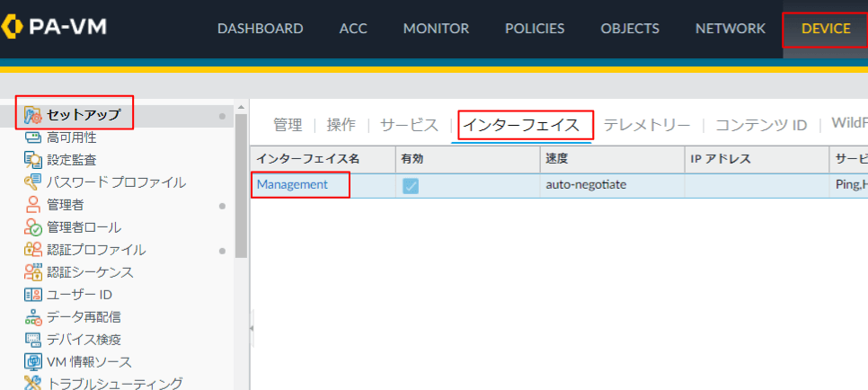Open デバイス検疫 in the sidebar
The image size is (868, 390).
84,340
